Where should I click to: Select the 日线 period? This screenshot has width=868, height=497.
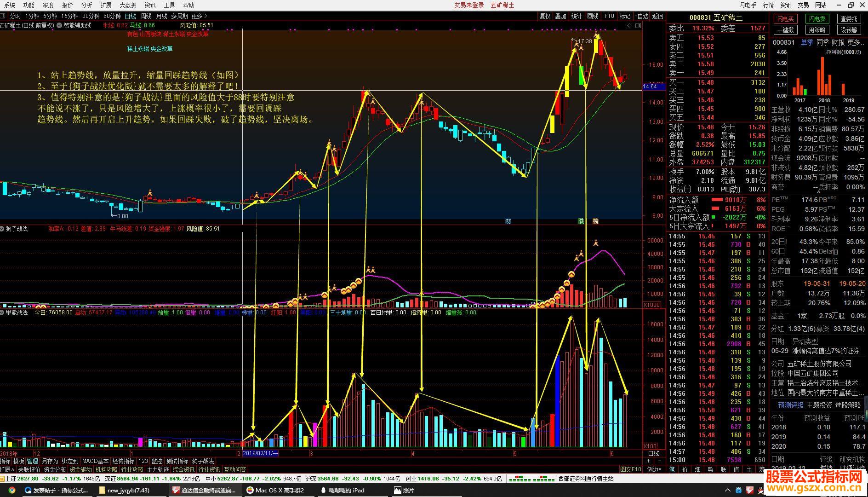[x=131, y=16]
